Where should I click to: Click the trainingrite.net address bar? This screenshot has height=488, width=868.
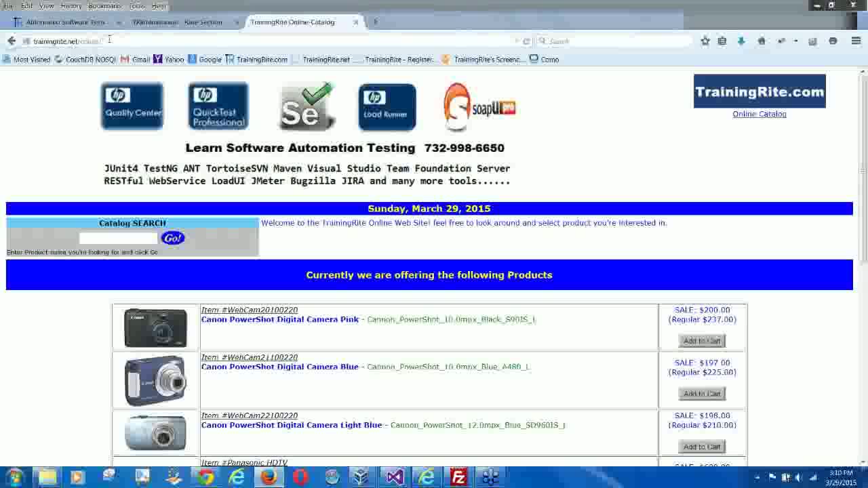point(271,41)
